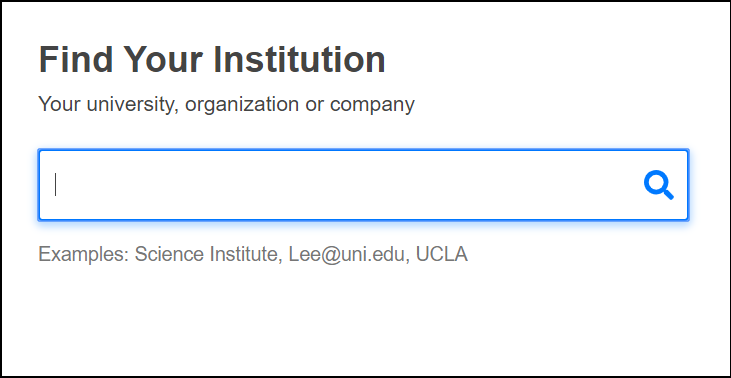Click the word 'Your' in the subtitle
Screen dimensions: 731x378
59,103
